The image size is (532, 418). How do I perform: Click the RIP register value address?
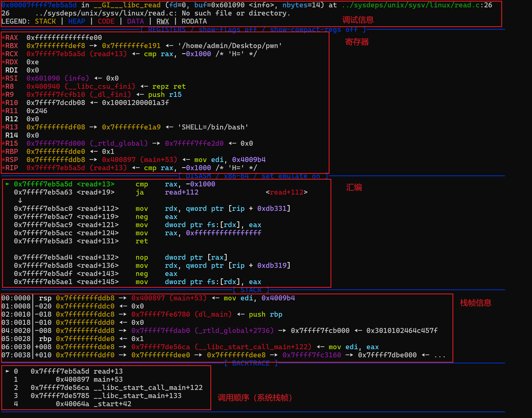[x=56, y=168]
